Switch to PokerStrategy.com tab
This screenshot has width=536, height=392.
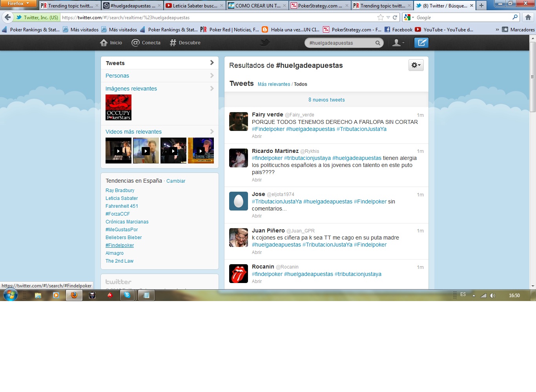tap(319, 5)
